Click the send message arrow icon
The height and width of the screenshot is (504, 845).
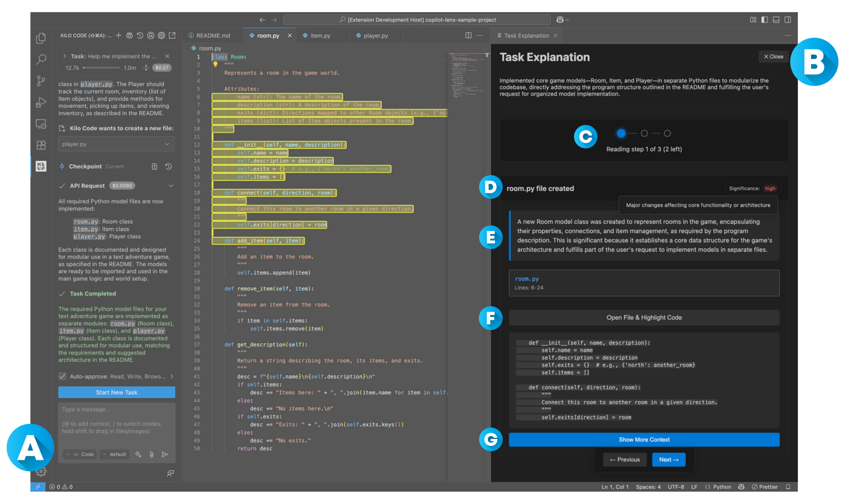pos(165,455)
